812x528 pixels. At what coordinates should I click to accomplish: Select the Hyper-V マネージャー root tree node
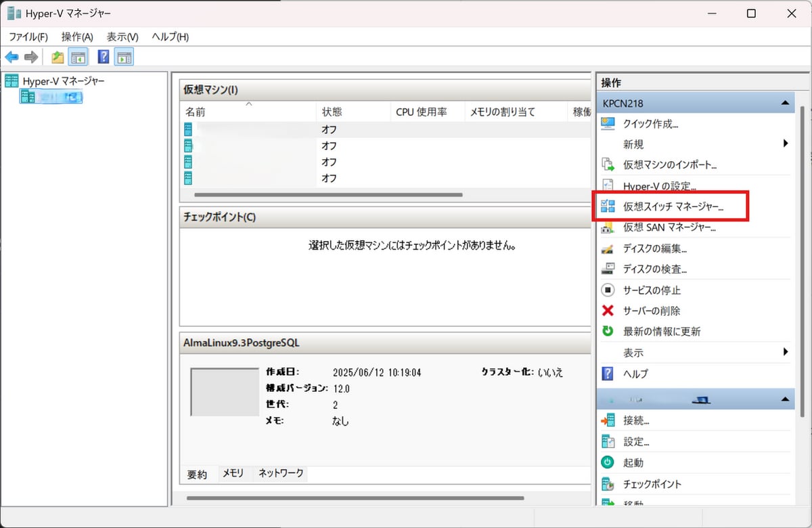tap(63, 81)
